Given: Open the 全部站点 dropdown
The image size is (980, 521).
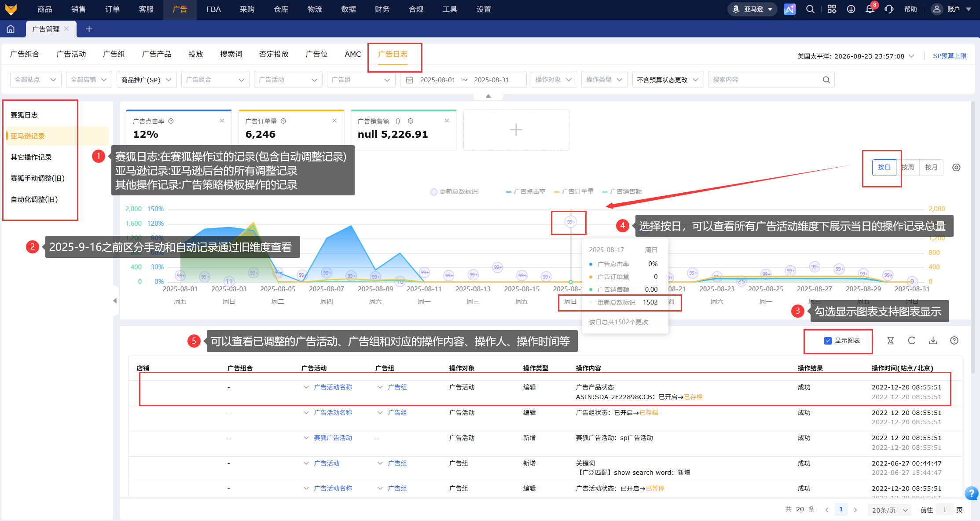Looking at the screenshot, I should (x=36, y=80).
